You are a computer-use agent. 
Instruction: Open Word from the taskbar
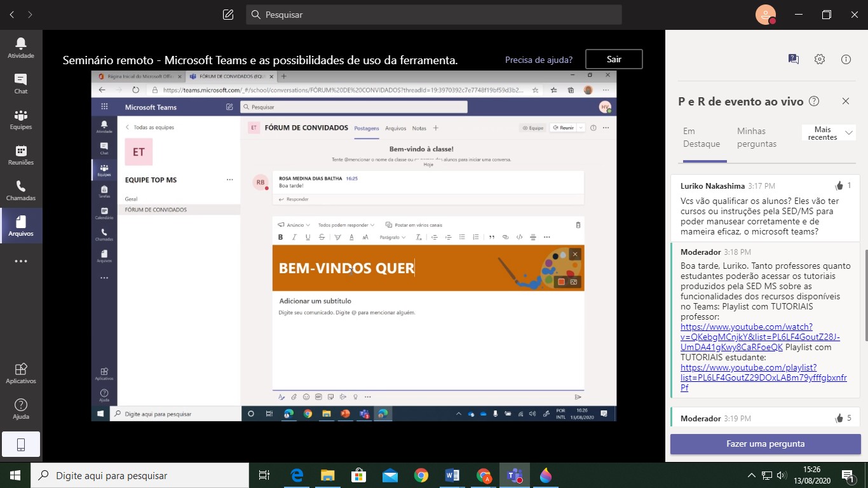[x=452, y=475]
